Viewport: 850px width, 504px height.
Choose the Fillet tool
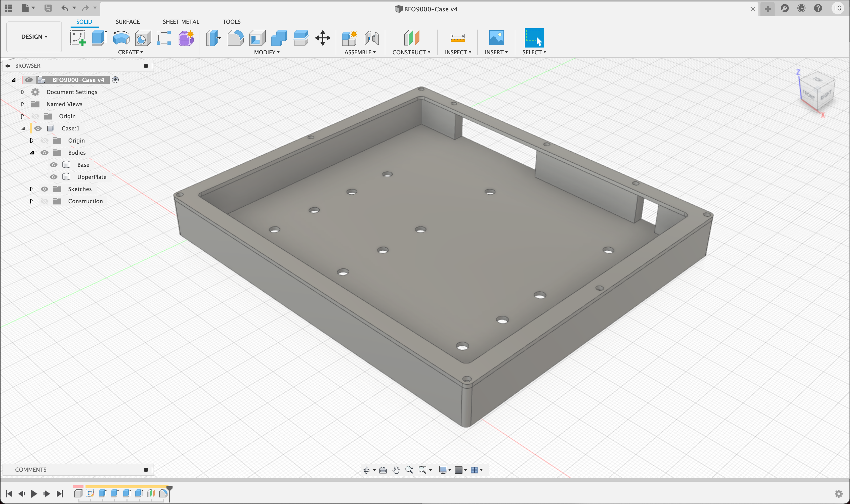pyautogui.click(x=235, y=37)
